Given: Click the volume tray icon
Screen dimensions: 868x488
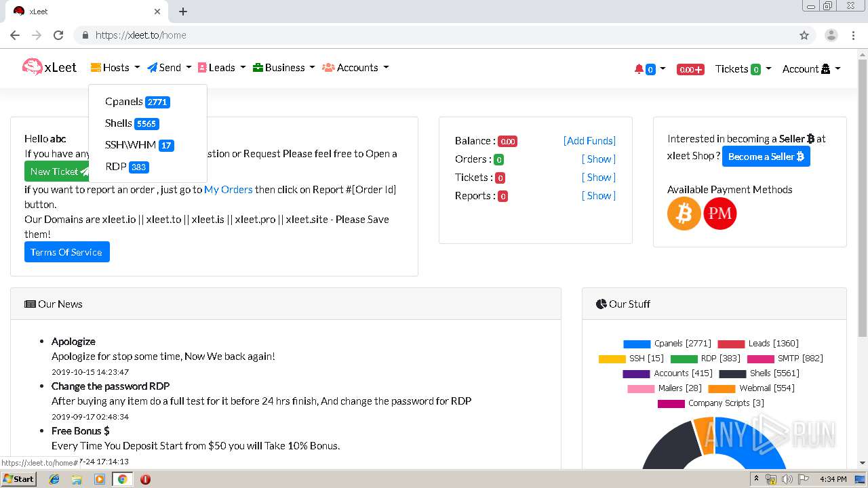Looking at the screenshot, I should click(x=787, y=479).
